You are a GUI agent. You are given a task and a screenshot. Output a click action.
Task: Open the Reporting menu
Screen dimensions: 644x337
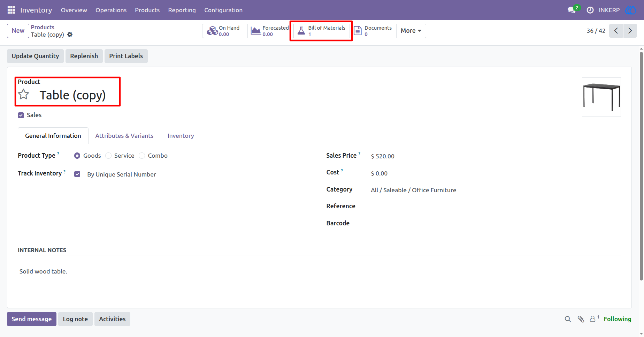coord(182,10)
